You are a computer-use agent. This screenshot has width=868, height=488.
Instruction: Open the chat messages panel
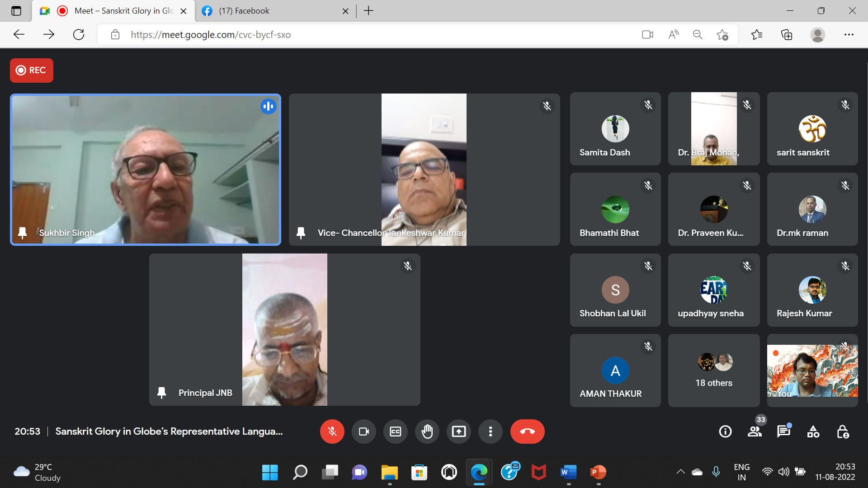783,432
